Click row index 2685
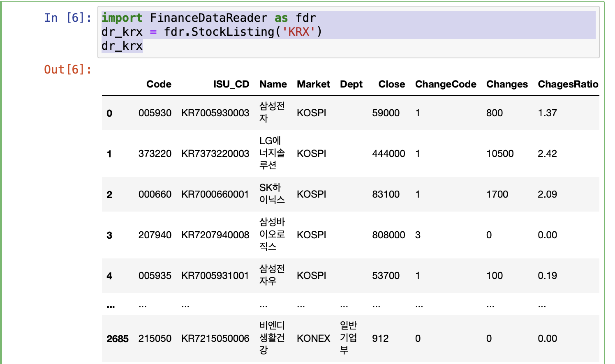This screenshot has width=615, height=364. pos(118,339)
